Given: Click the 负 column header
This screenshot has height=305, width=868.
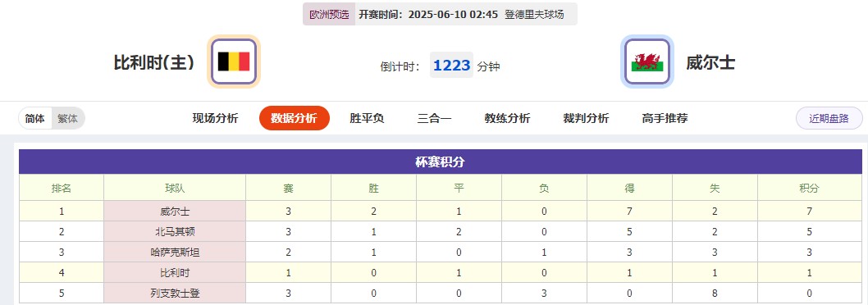Looking at the screenshot, I should [x=544, y=189].
